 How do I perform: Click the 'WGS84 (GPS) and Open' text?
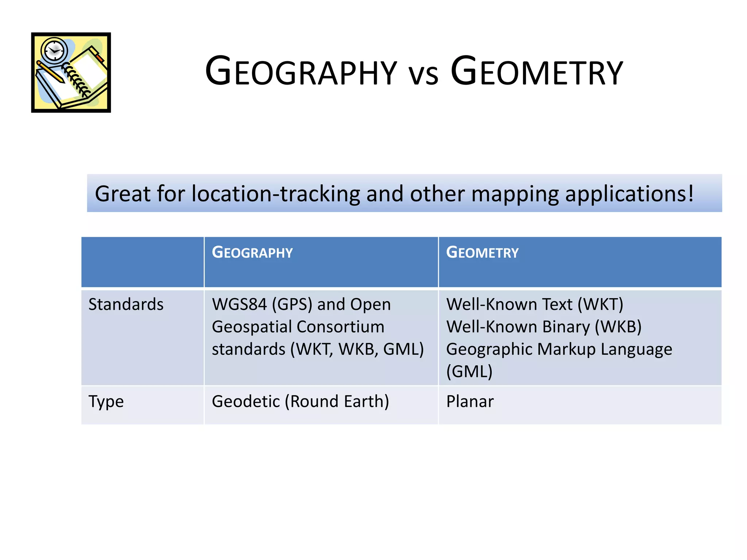(x=301, y=304)
